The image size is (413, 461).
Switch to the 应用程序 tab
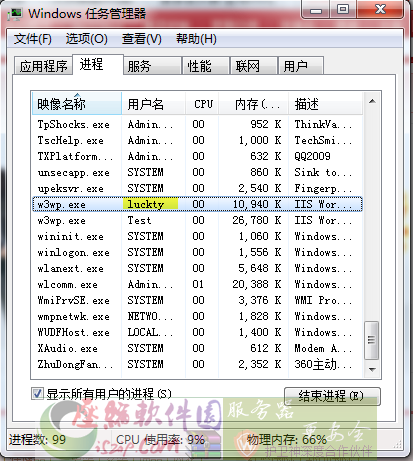click(x=43, y=66)
